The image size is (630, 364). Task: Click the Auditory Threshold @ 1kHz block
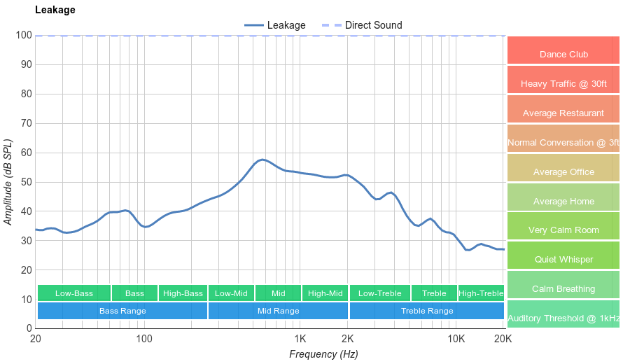click(563, 318)
